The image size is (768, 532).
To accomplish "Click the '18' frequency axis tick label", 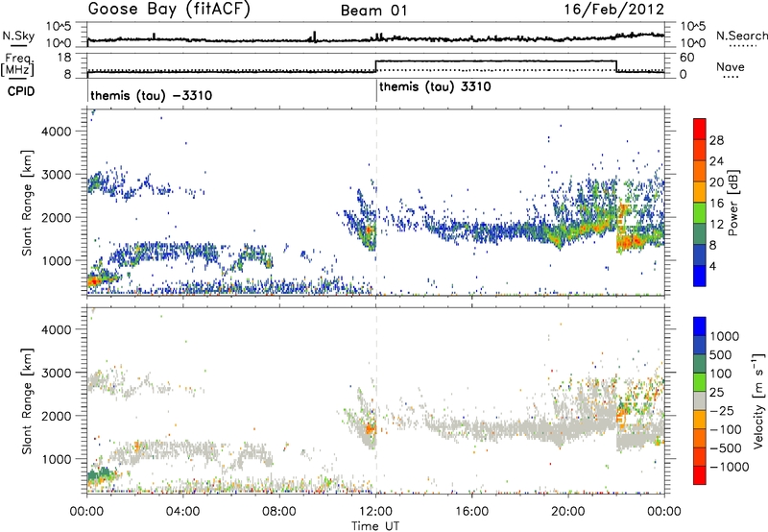I will pos(64,58).
